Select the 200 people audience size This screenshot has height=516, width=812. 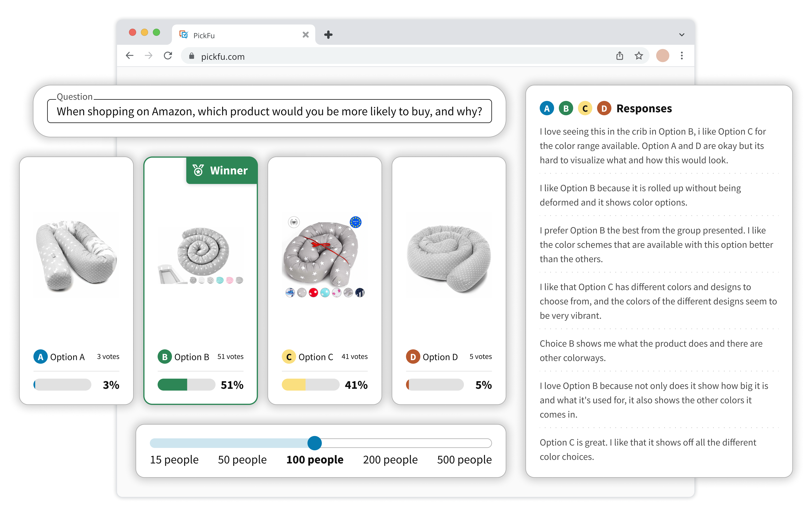[390, 460]
